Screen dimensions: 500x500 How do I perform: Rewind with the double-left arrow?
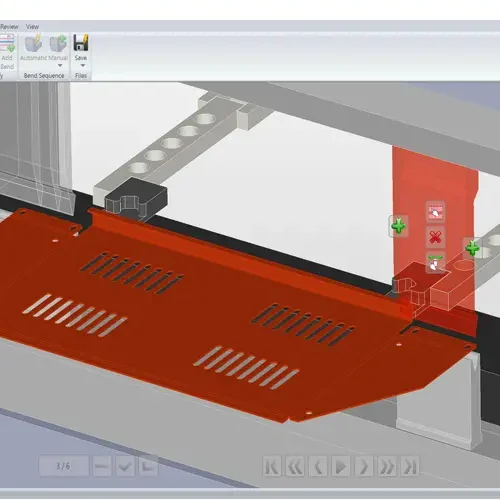tap(295, 466)
